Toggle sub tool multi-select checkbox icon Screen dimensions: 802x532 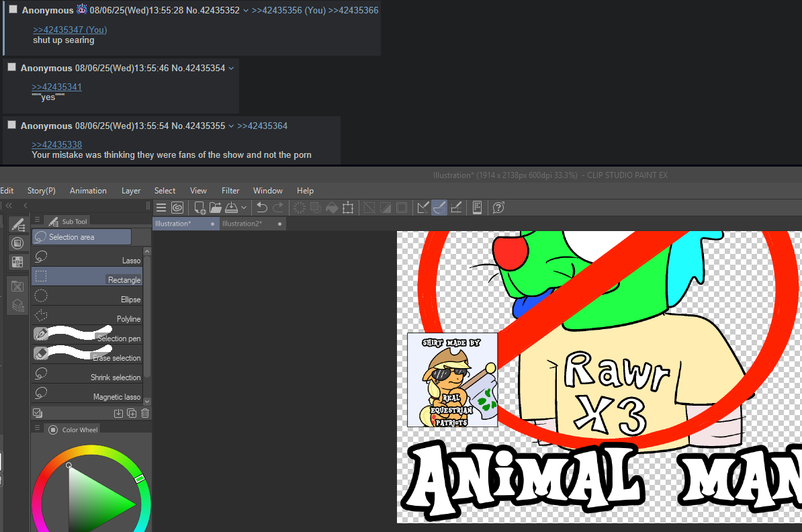tap(38, 413)
